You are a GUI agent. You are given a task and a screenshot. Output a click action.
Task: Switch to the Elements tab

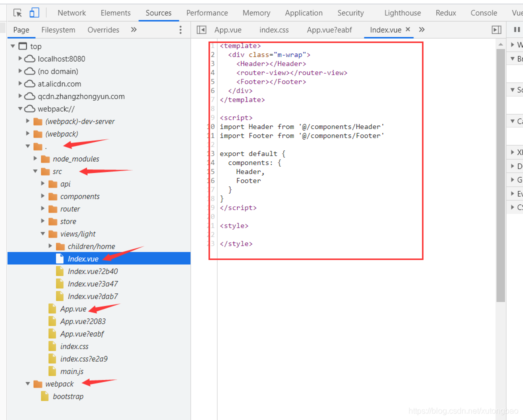pos(115,13)
